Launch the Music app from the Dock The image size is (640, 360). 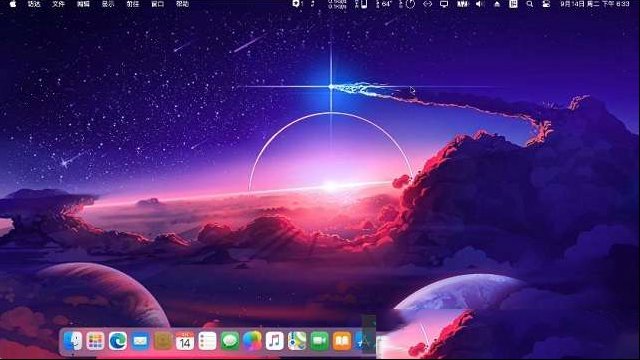275,341
